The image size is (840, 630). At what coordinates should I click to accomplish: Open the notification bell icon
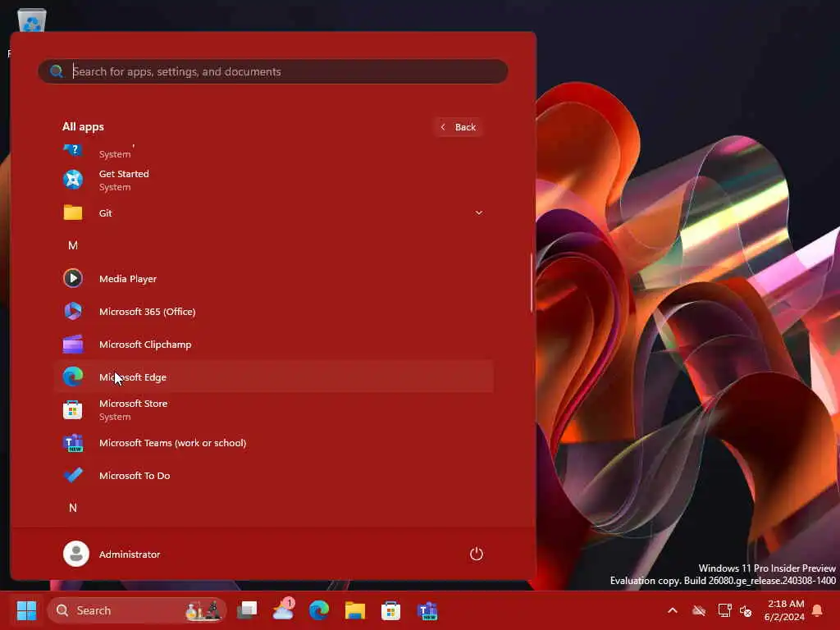click(x=818, y=610)
